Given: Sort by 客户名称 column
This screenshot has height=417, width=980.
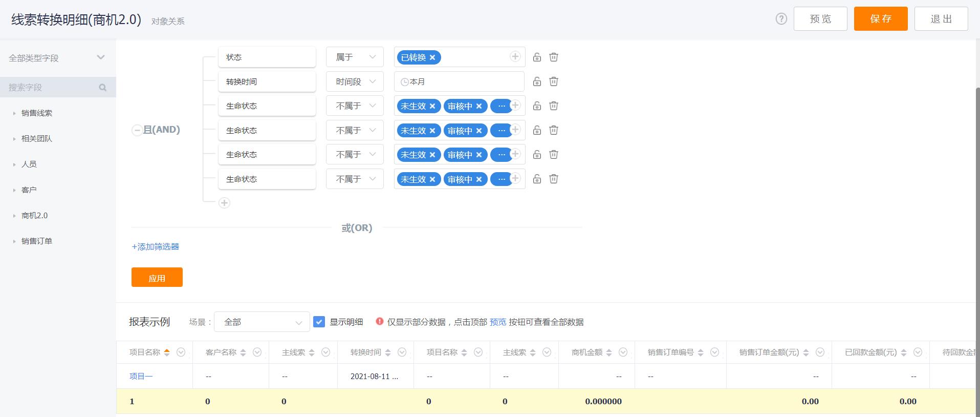Looking at the screenshot, I should pyautogui.click(x=243, y=352).
